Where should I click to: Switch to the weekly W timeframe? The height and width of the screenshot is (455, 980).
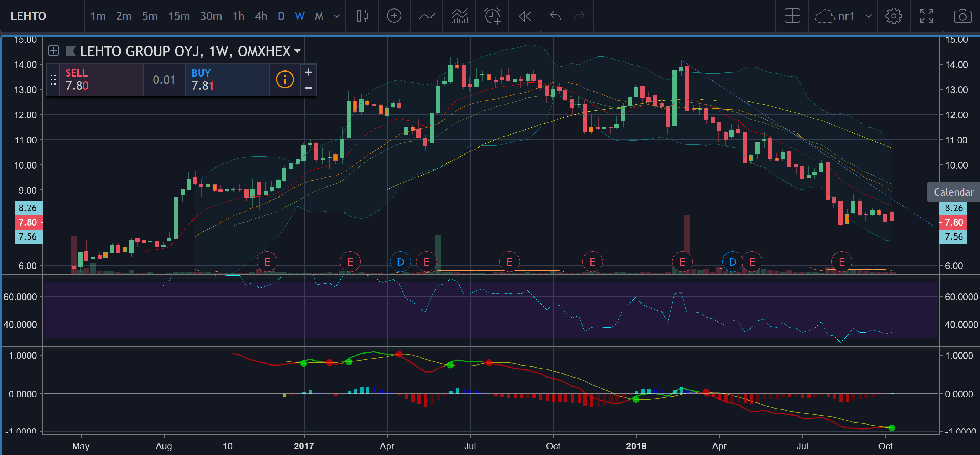[300, 16]
